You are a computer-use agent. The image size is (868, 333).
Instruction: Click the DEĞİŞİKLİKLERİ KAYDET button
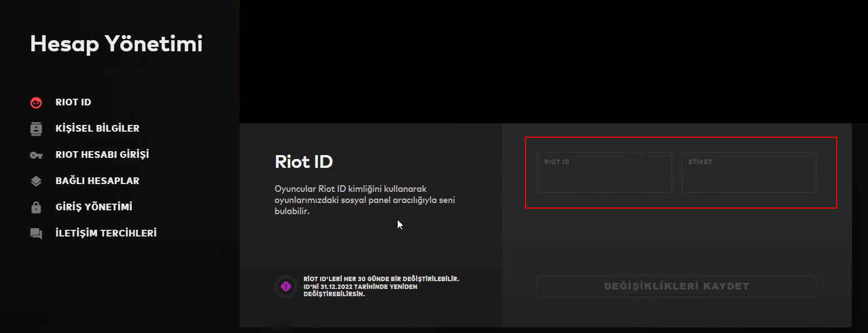[676, 286]
